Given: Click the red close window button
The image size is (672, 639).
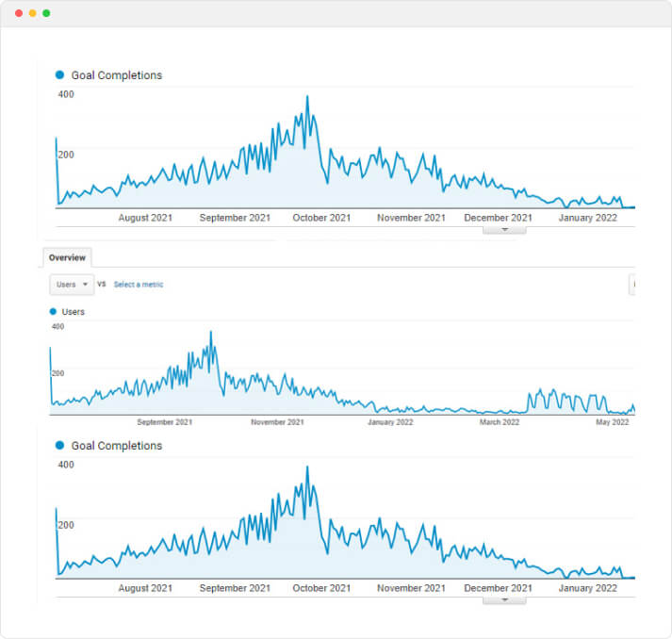Looking at the screenshot, I should click(x=19, y=13).
